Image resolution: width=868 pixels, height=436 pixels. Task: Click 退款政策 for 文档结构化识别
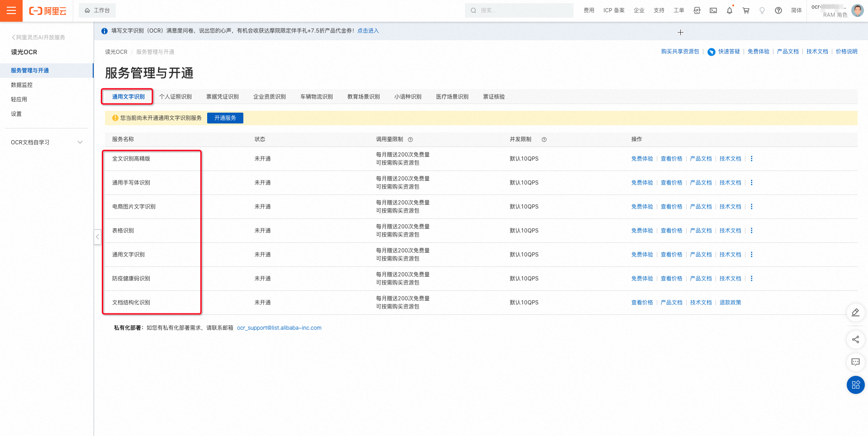(730, 303)
